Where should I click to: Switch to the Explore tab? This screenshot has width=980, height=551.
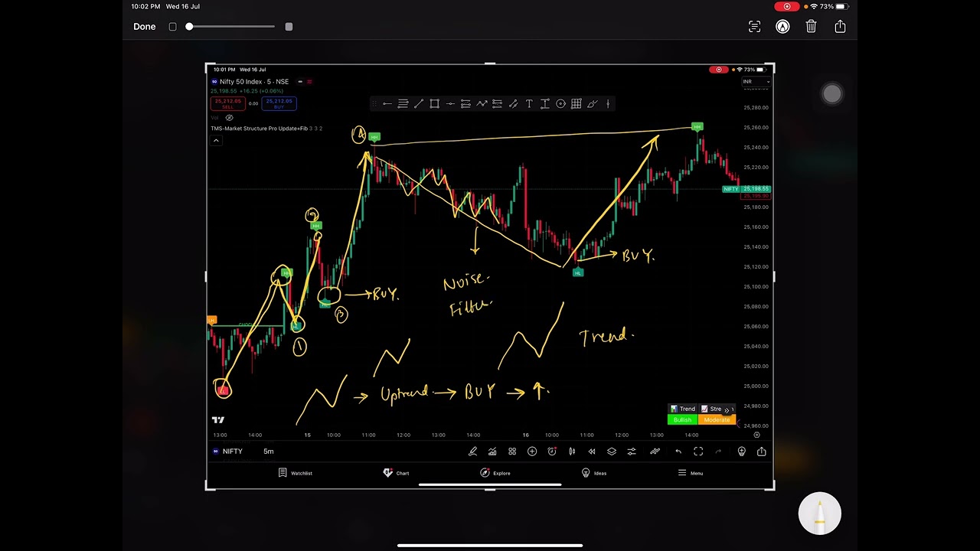click(495, 473)
